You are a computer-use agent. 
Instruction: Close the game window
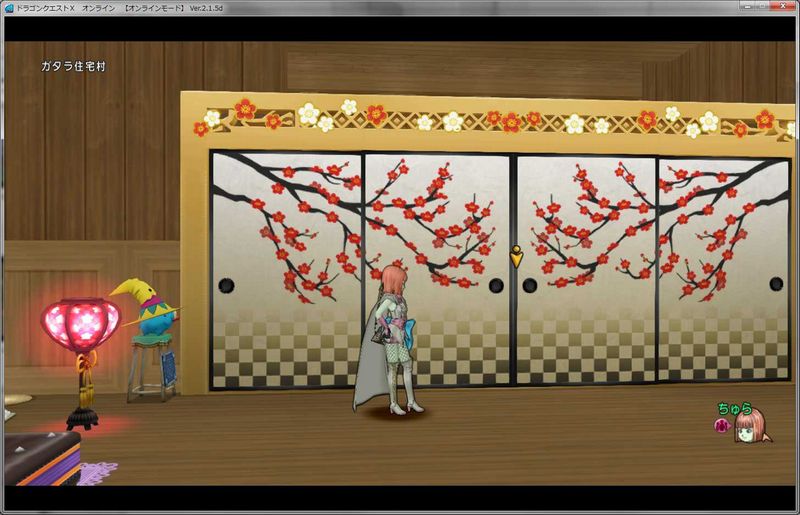pyautogui.click(x=783, y=6)
